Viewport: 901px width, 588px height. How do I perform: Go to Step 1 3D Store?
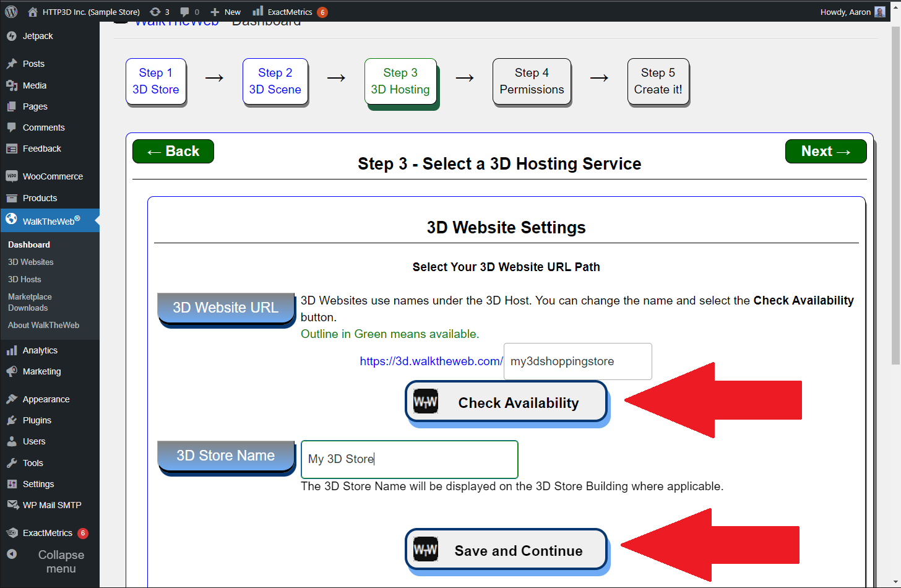pos(156,82)
